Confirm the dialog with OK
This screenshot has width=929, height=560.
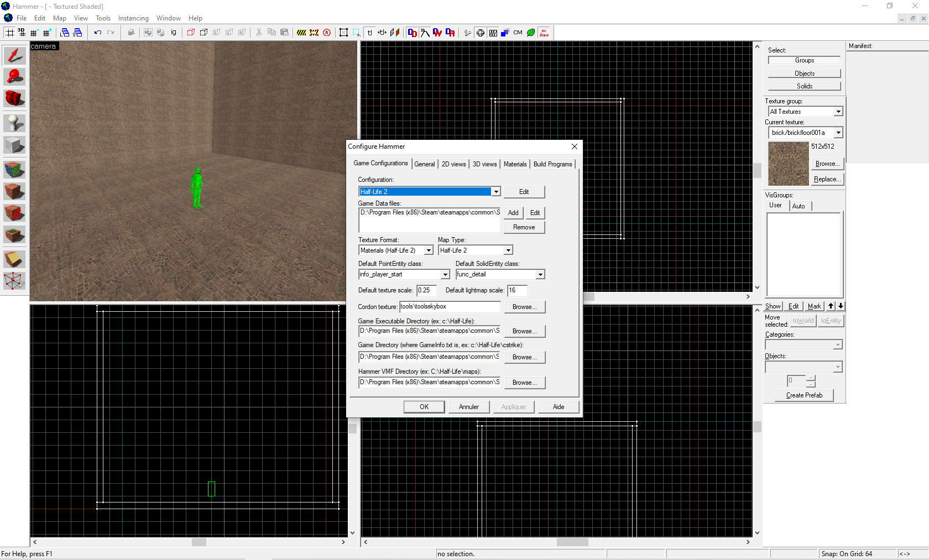[424, 407]
